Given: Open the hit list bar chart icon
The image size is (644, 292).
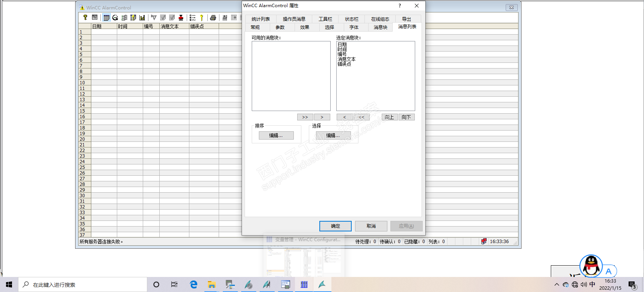Looking at the screenshot, I should (142, 17).
